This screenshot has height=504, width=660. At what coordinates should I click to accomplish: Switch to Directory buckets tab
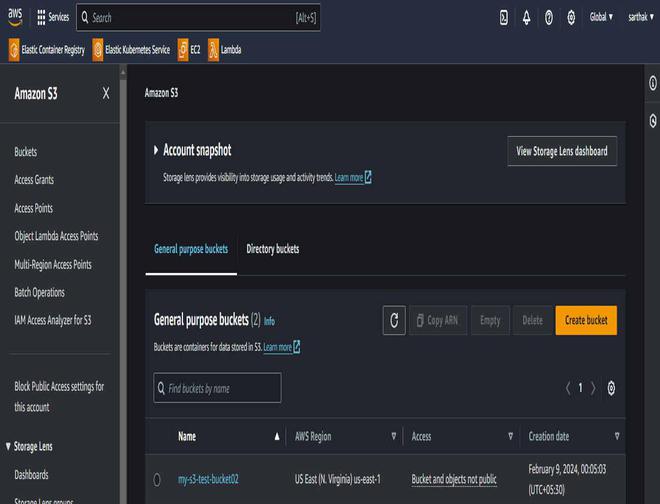[x=273, y=249]
